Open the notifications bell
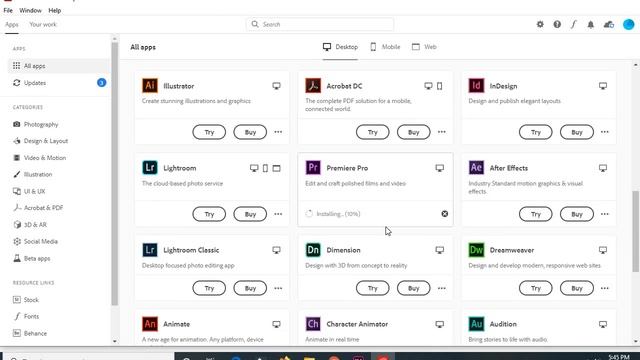The height and width of the screenshot is (360, 640). point(591,24)
